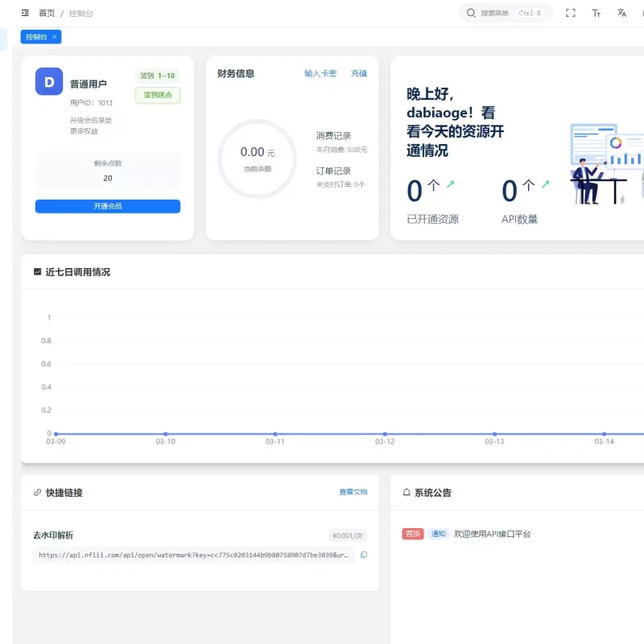Click the 控制台 breadcrumb
The width and height of the screenshot is (644, 644).
coord(81,13)
